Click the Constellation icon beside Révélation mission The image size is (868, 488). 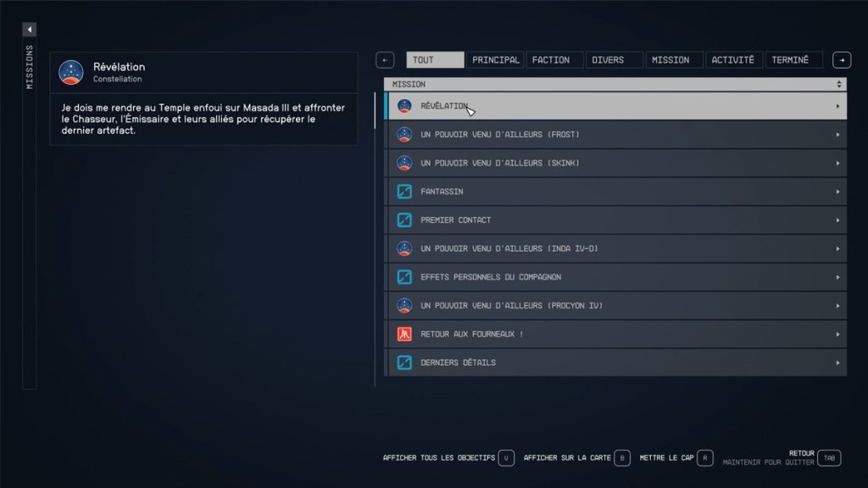click(404, 106)
